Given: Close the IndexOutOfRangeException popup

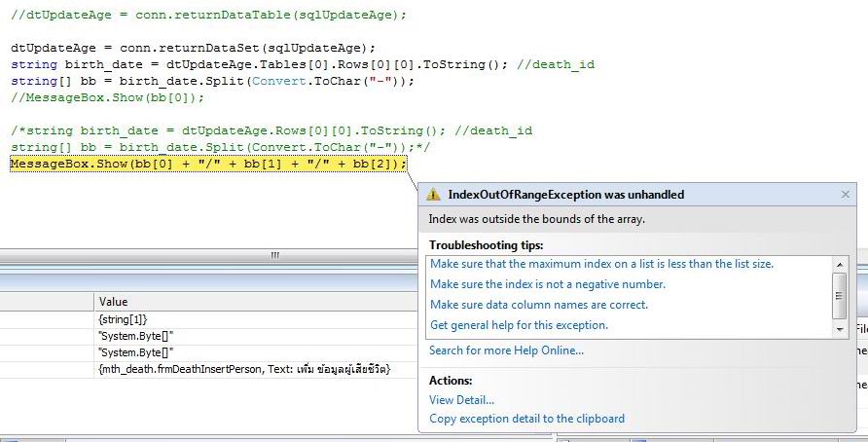Looking at the screenshot, I should (845, 195).
